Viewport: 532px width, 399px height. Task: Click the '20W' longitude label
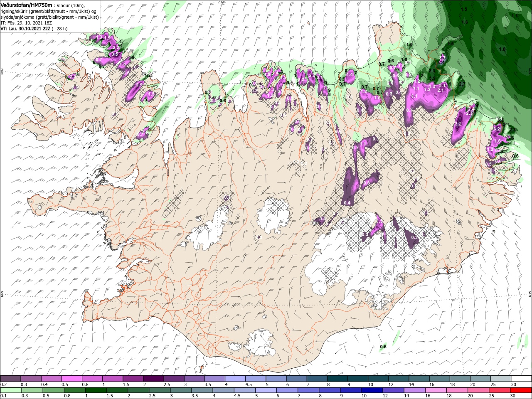[221, 2]
